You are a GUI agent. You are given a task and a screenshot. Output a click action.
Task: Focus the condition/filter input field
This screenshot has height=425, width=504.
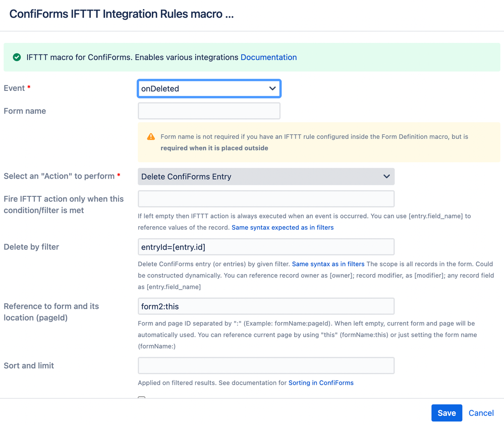click(x=266, y=199)
